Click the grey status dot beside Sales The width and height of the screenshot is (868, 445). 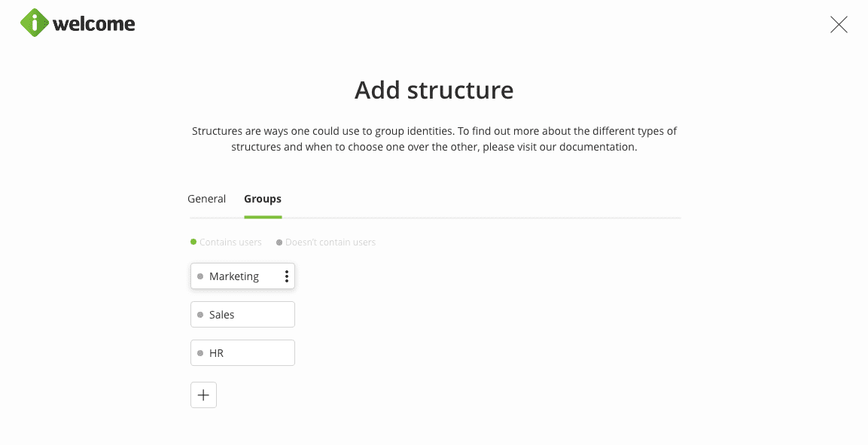(200, 315)
